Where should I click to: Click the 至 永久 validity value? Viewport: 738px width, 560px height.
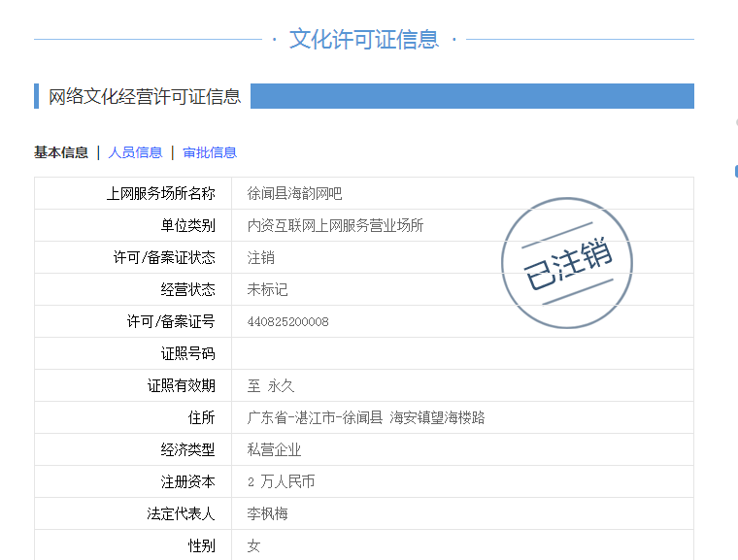click(x=271, y=386)
